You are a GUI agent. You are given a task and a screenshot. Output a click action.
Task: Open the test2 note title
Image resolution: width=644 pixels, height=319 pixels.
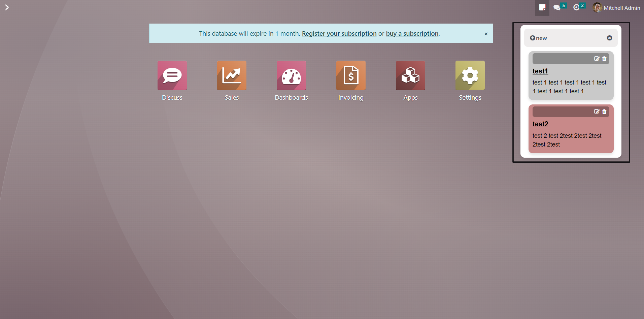[x=540, y=124]
